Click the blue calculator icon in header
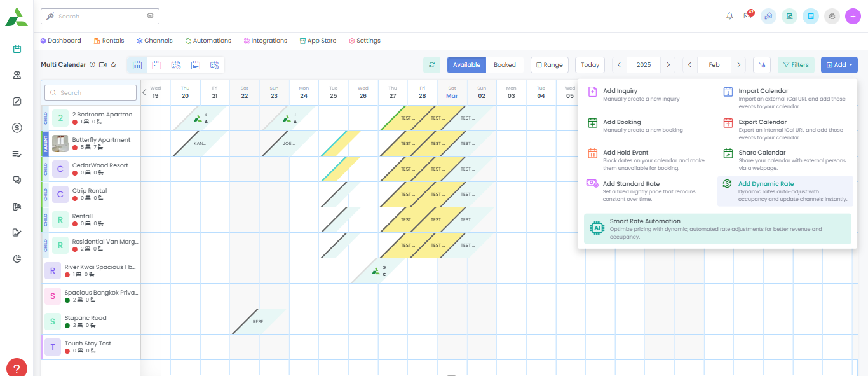Viewport: 868px width, 376px height. click(810, 17)
